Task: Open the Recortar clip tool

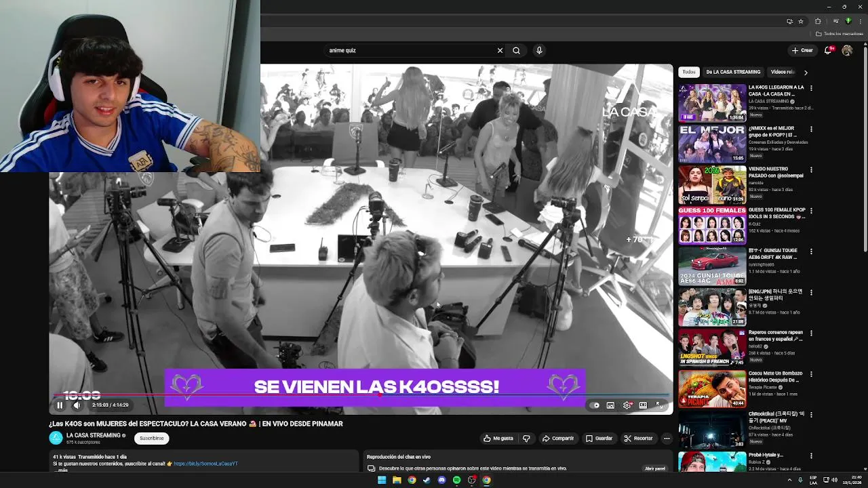Action: [x=639, y=439]
